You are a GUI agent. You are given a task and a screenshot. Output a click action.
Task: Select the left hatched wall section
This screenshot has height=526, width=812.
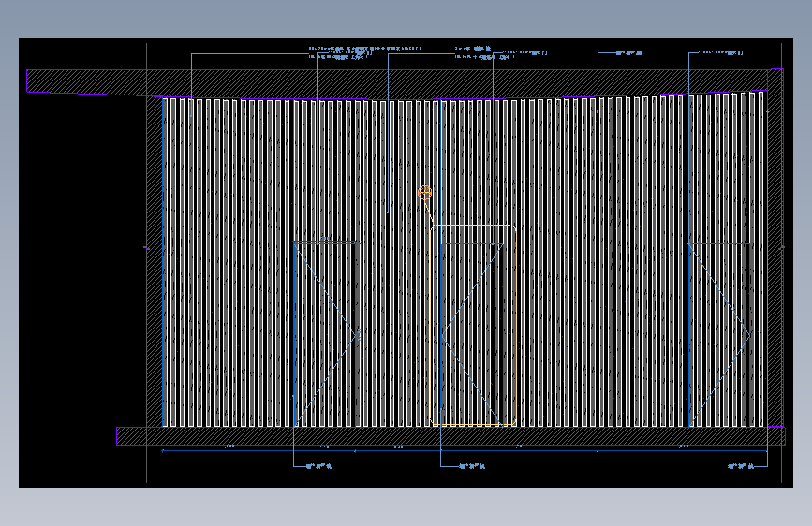coord(155,261)
